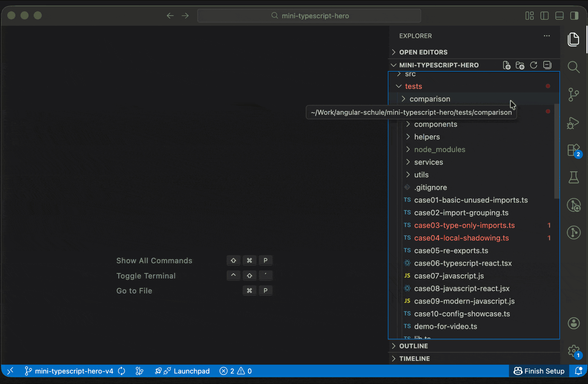Image resolution: width=588 pixels, height=384 pixels.
Task: Collapse all folders in the Explorer
Action: [x=547, y=65]
